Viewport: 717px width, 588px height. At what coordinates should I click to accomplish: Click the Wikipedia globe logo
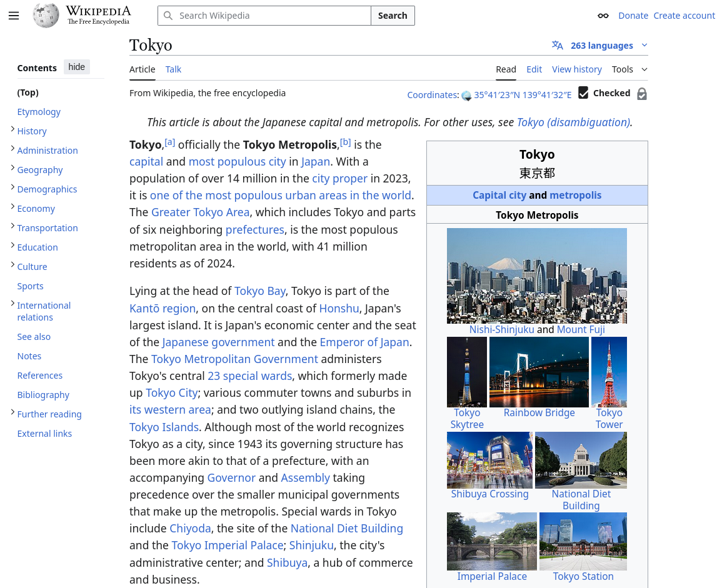(x=46, y=16)
